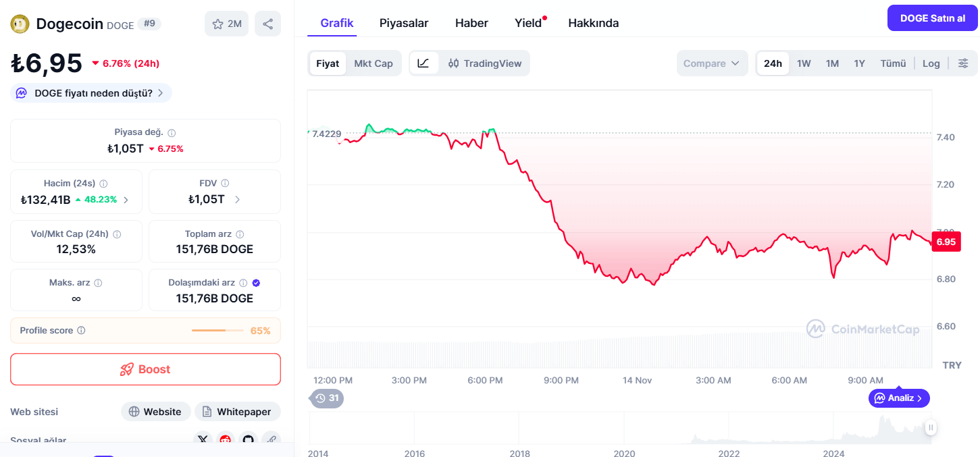Screen dimensions: 980x457
Task: Click the 6.76% (24h) change indicator
Action: (x=126, y=63)
